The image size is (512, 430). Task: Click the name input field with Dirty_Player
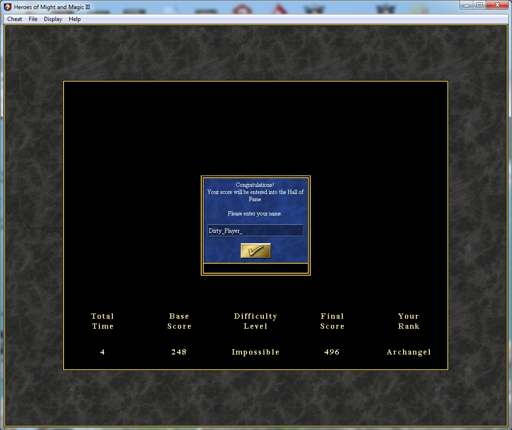(255, 231)
